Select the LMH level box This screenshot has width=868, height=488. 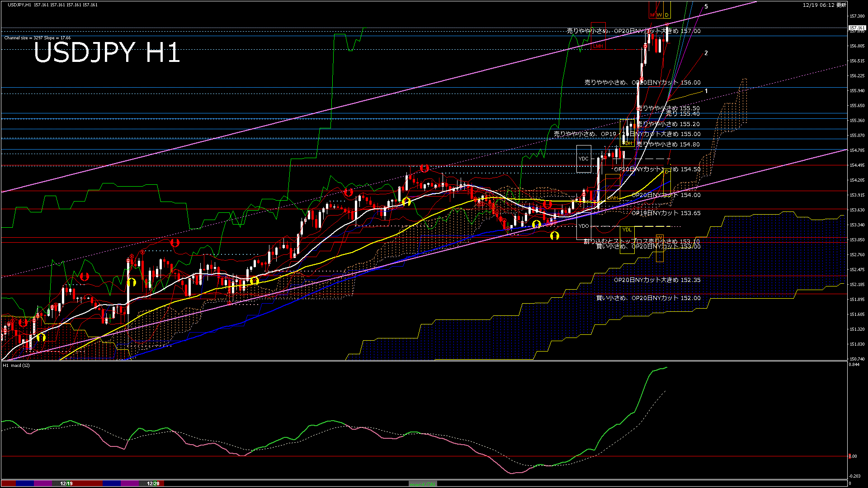[598, 36]
